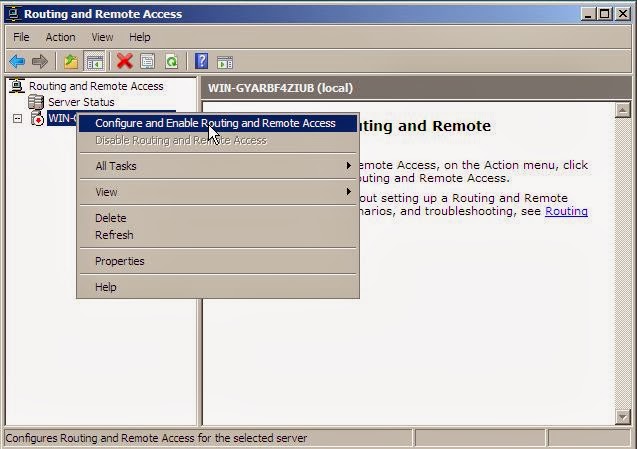Select Server Status in the tree

coord(81,102)
